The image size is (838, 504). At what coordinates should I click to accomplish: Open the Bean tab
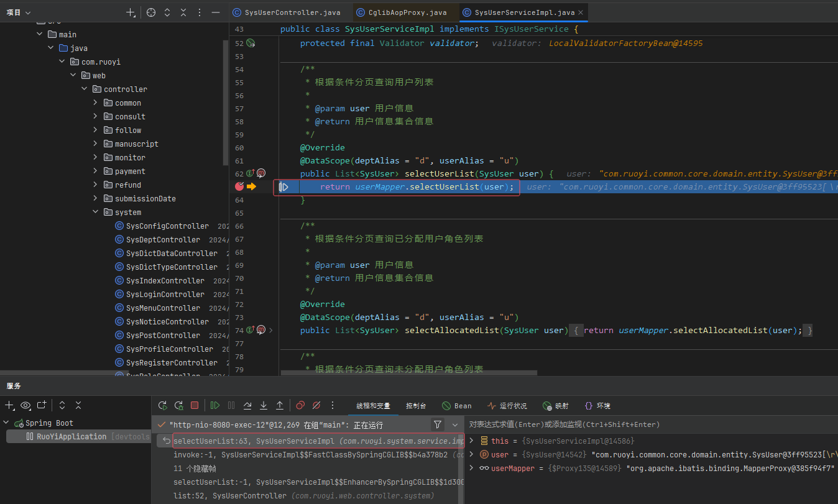click(x=457, y=406)
